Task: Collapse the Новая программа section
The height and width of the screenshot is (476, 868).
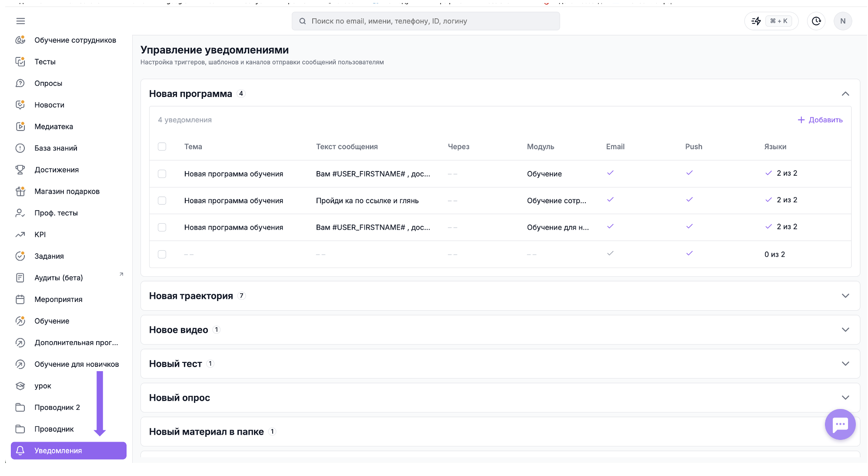Action: coord(845,94)
